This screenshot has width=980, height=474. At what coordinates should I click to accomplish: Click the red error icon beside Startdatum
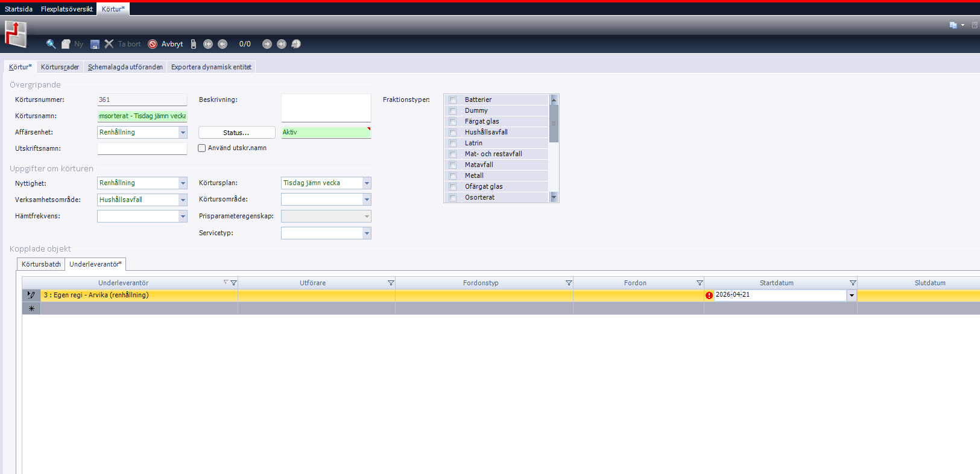pyautogui.click(x=709, y=295)
